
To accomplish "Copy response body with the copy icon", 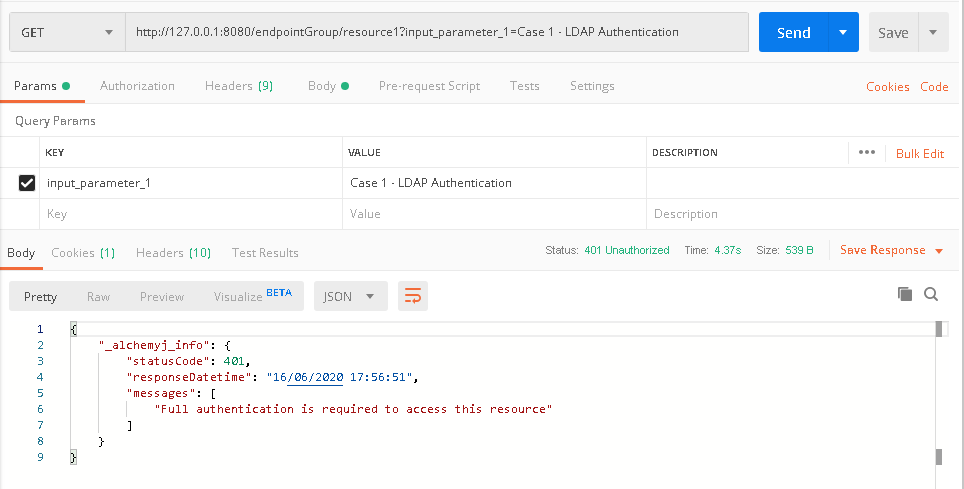I will click(x=904, y=294).
